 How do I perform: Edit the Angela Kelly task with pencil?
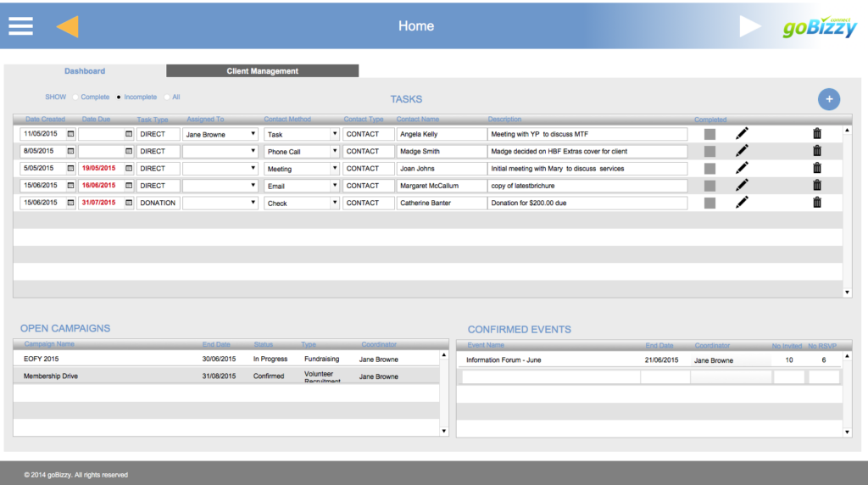click(x=742, y=134)
